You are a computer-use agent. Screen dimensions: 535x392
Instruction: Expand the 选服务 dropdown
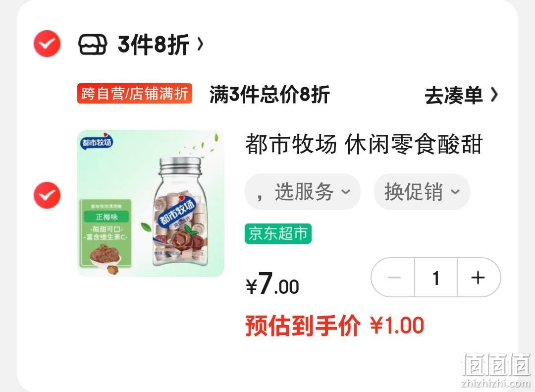click(303, 192)
